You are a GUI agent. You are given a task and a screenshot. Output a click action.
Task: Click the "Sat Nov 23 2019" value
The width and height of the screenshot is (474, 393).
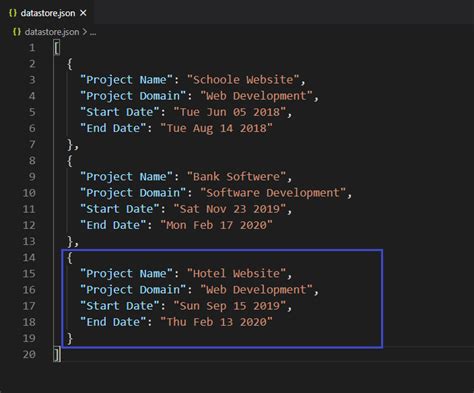pyautogui.click(x=230, y=209)
